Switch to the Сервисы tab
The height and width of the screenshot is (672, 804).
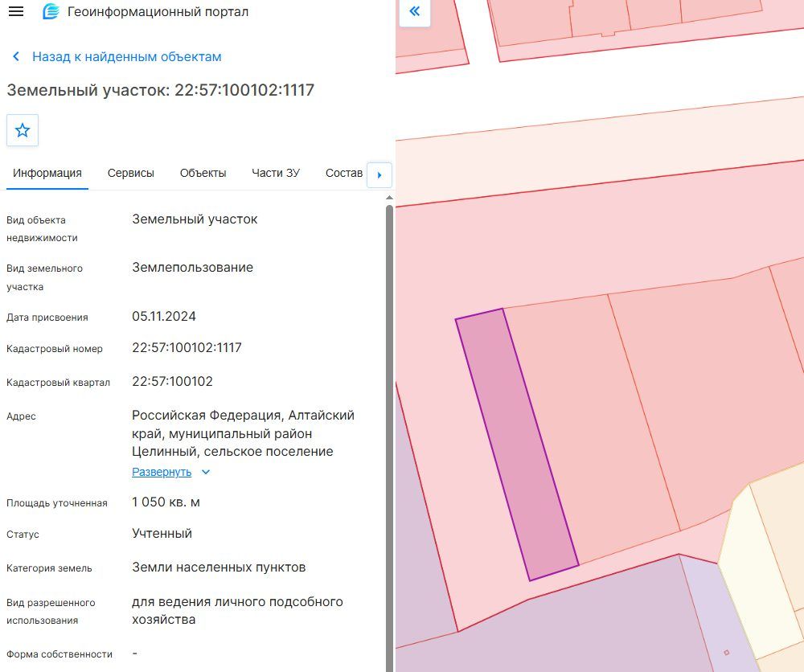pyautogui.click(x=131, y=174)
